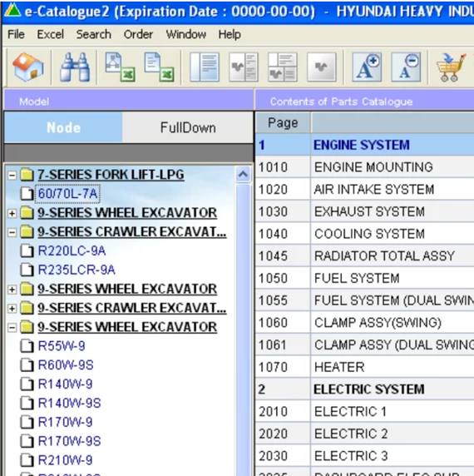This screenshot has width=474, height=476.
Task: Select model R140W-9S in tree
Action: point(69,403)
